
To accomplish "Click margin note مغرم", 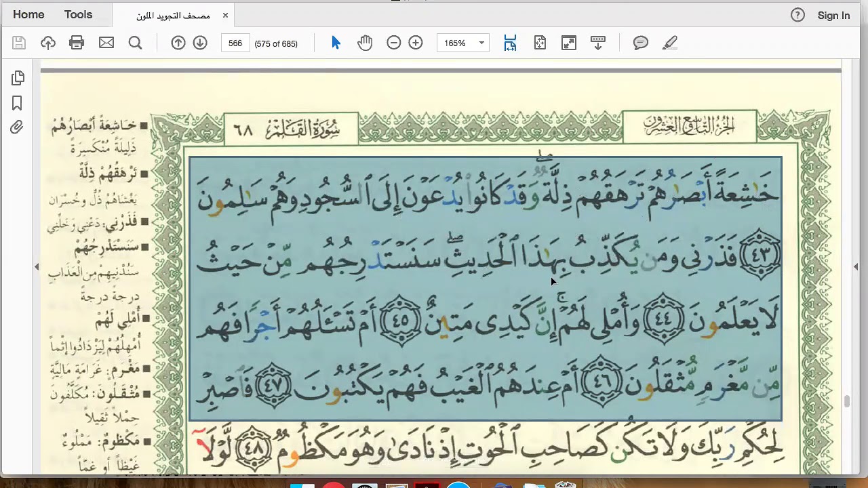I will (123, 369).
